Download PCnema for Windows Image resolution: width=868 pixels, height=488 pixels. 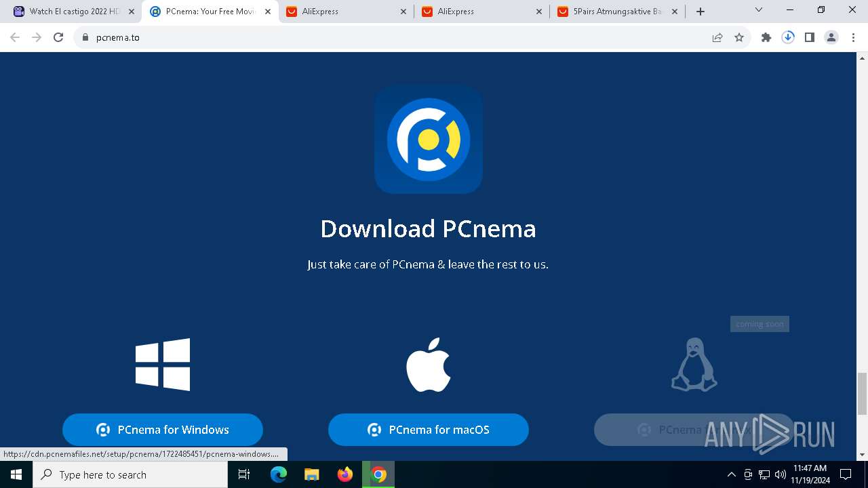click(163, 430)
